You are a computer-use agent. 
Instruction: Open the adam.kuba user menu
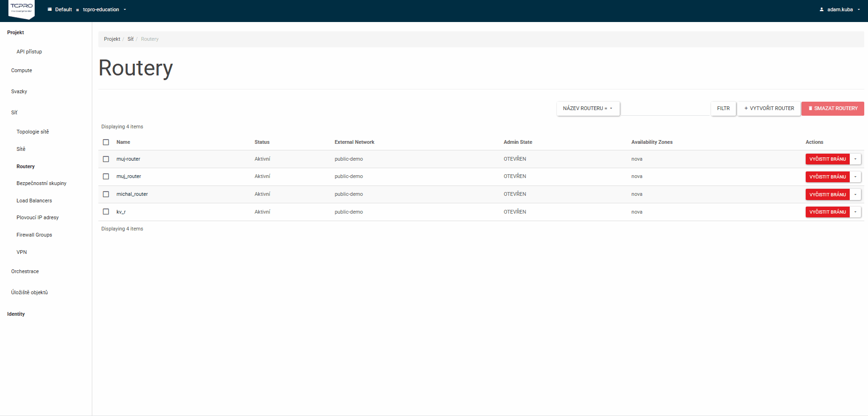839,9
